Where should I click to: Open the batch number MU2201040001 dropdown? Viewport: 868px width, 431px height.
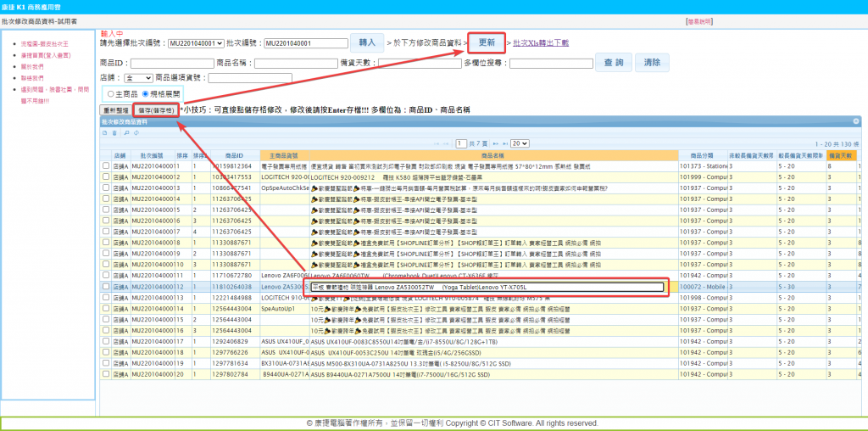click(195, 43)
